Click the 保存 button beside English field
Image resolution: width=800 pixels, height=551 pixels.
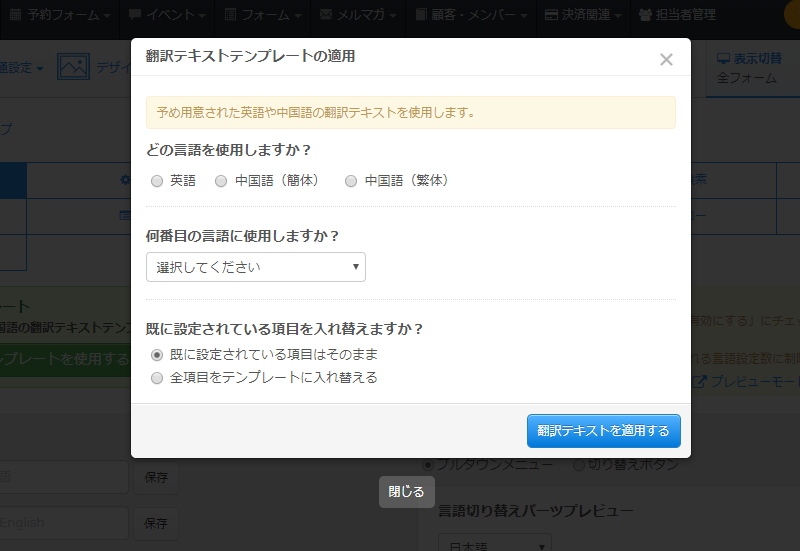click(x=155, y=523)
